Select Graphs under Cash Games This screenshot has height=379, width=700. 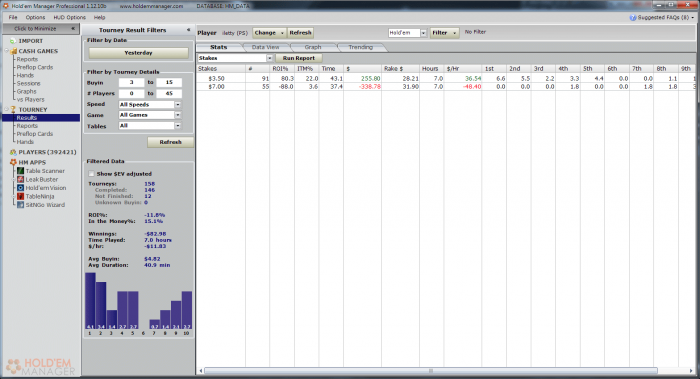tap(27, 92)
